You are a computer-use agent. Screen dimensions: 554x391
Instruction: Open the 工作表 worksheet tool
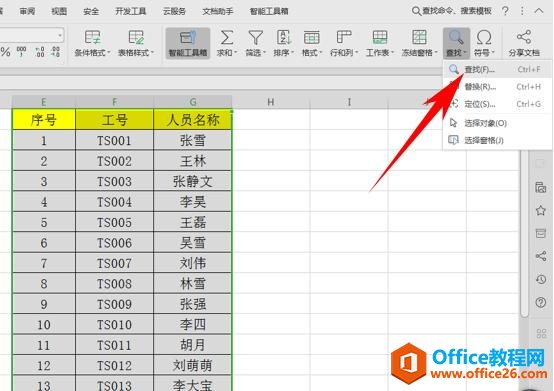click(379, 43)
